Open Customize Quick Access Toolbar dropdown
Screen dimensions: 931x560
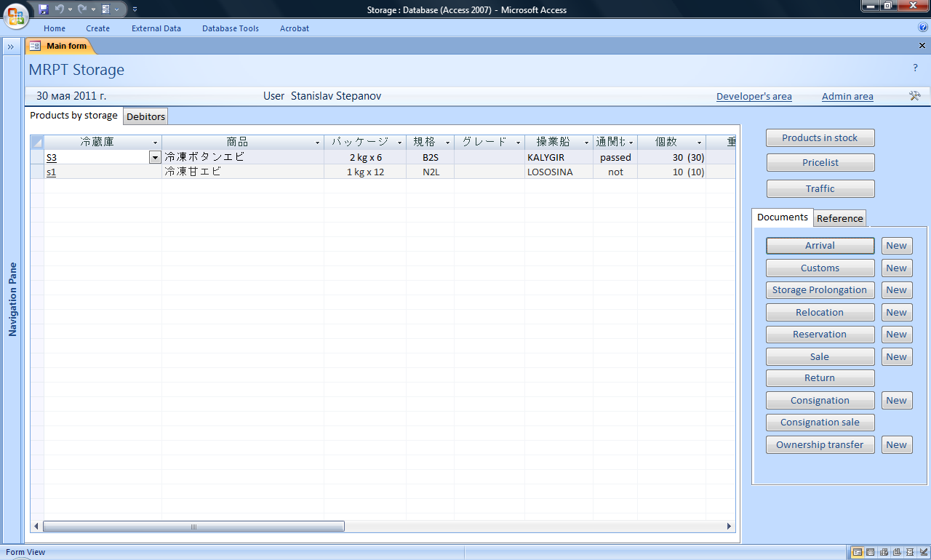(x=135, y=9)
